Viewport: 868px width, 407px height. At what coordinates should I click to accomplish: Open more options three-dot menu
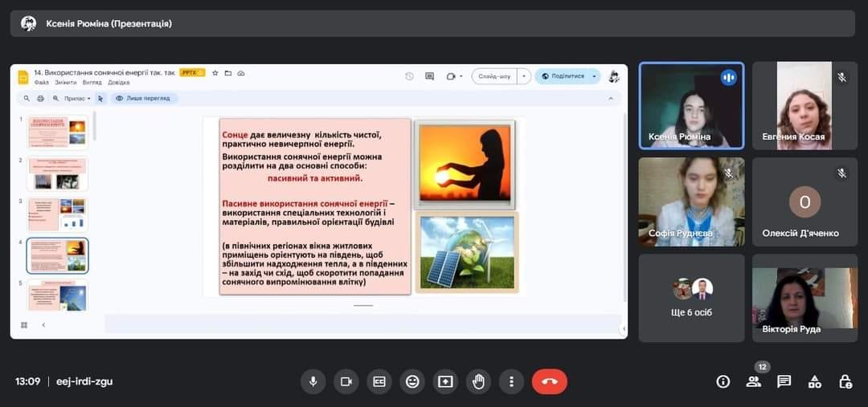pos(511,381)
